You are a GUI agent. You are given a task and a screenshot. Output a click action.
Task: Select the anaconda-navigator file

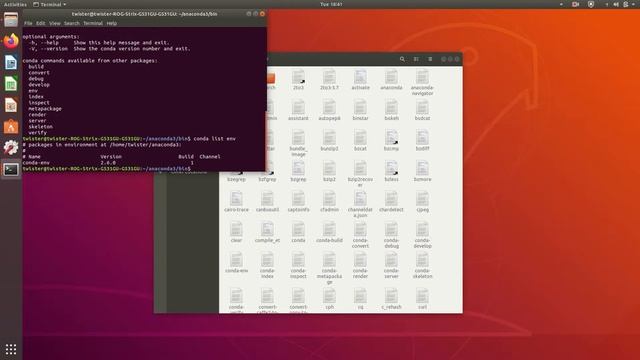click(x=422, y=83)
